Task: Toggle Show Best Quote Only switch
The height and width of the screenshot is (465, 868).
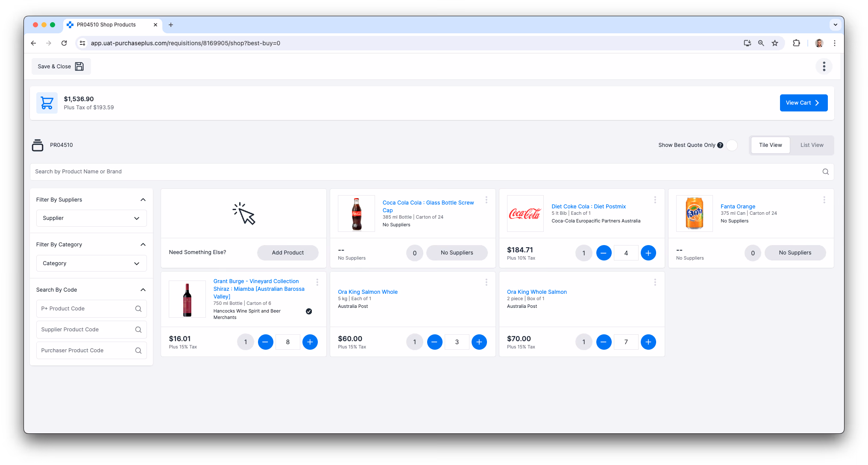Action: 732,145
